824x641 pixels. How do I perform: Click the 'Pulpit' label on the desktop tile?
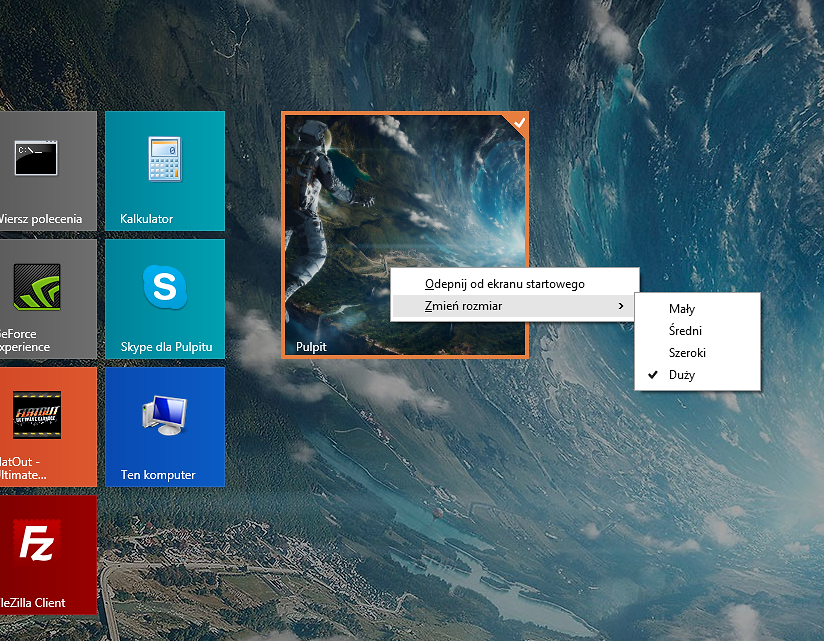(311, 347)
